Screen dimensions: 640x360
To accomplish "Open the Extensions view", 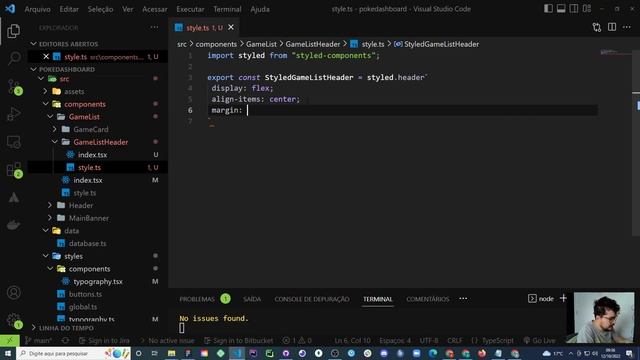I will 13,170.
